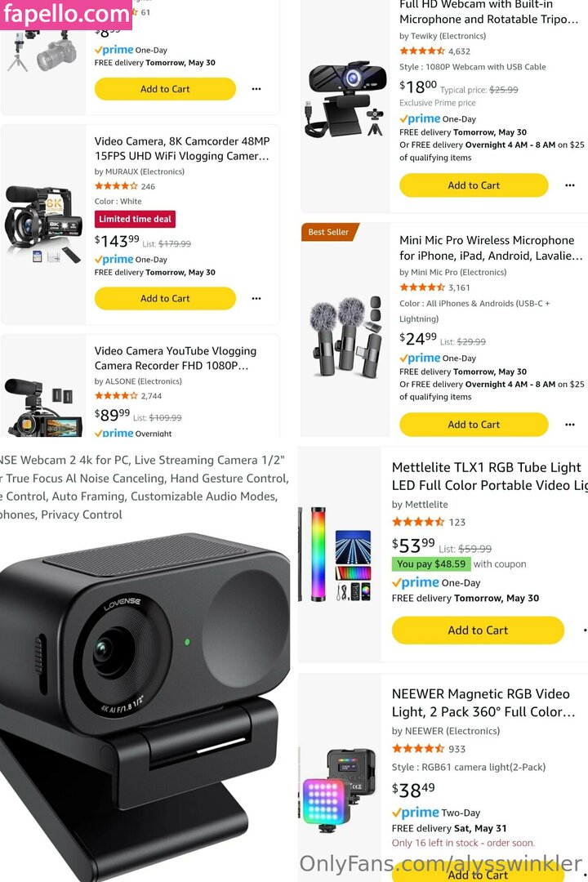Click Limited time deal badge
Viewport: 588px width, 882px height.
coord(135,220)
